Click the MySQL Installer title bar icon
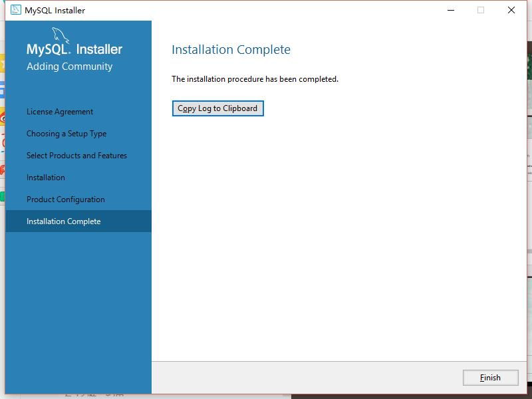 (15, 10)
